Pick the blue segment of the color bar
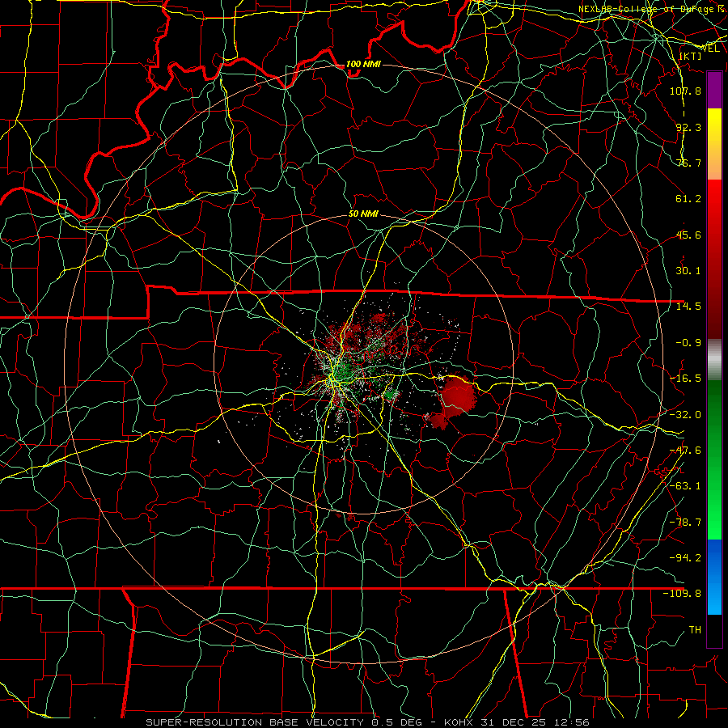The image size is (728, 728). coord(714,577)
